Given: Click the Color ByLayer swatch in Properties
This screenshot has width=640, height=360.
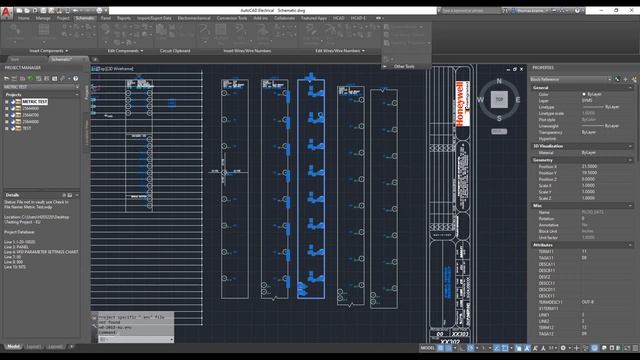Looking at the screenshot, I should [x=584, y=94].
